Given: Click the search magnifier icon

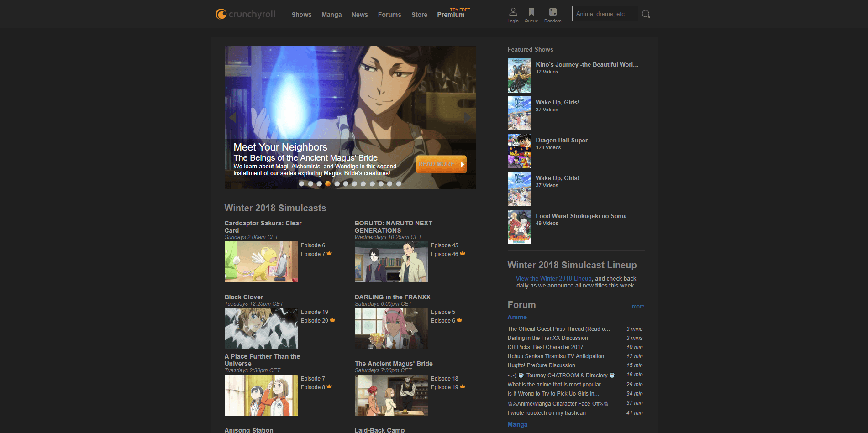Looking at the screenshot, I should [x=646, y=14].
